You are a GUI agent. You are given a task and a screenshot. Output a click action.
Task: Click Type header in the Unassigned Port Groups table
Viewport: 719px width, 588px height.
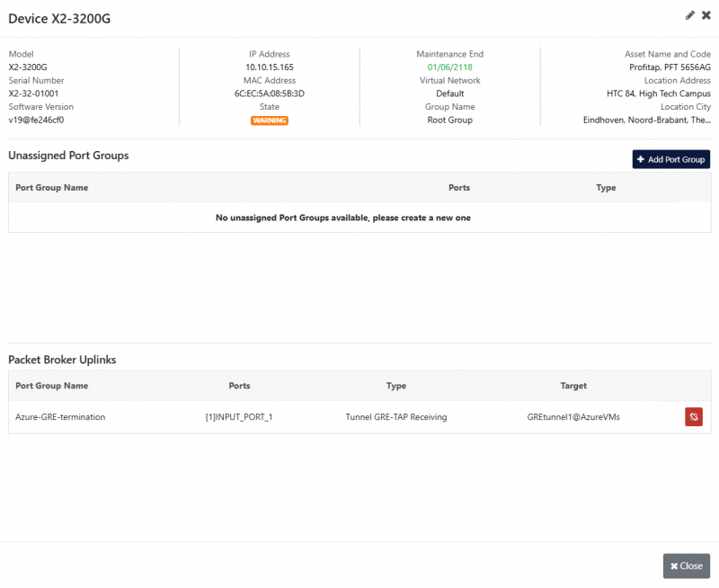(606, 188)
